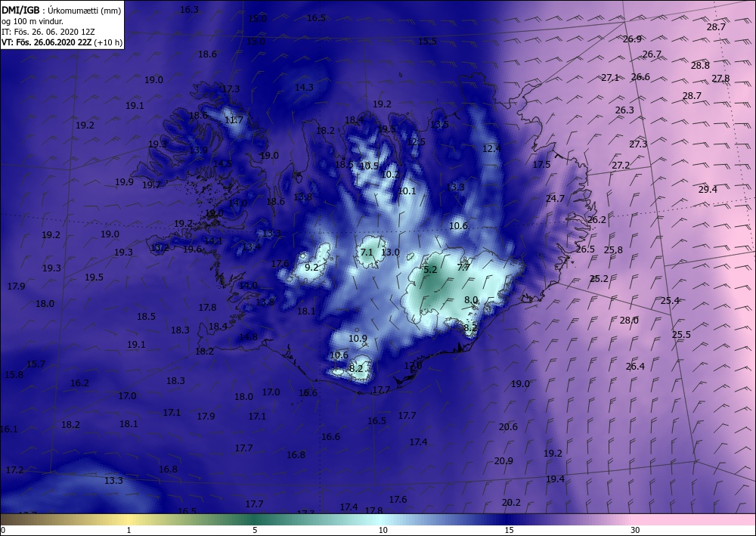Click the 26.9 value on the map
The width and height of the screenshot is (756, 536).
tap(632, 39)
